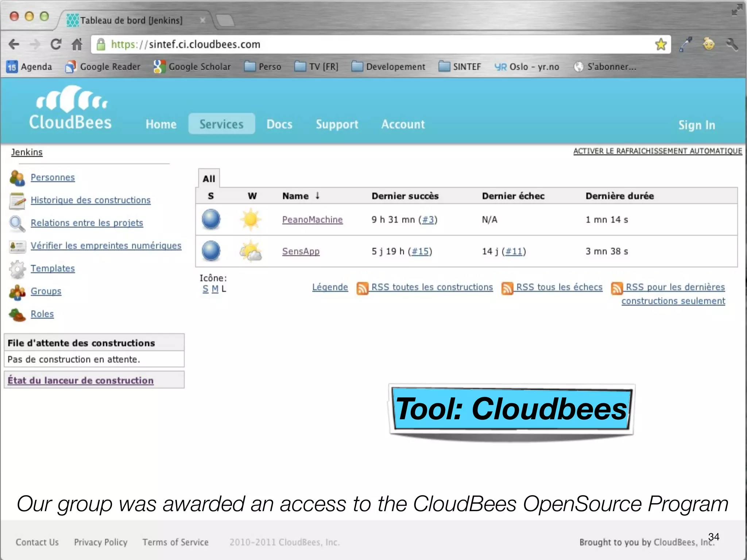Open build #15 of SensApp
The width and height of the screenshot is (747, 560).
point(420,251)
